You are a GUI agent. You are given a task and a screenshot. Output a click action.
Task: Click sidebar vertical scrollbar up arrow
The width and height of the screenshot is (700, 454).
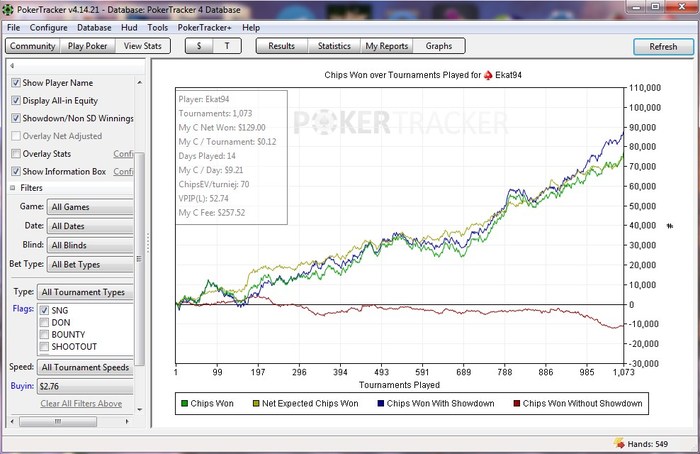tap(140, 83)
